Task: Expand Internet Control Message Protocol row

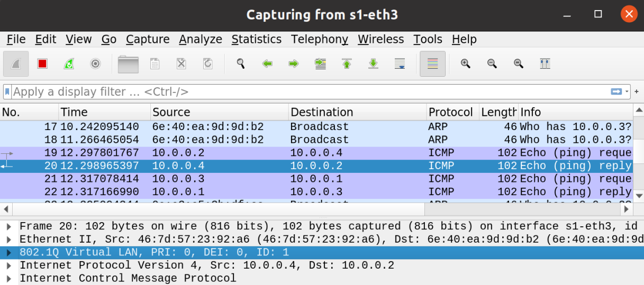Action: (x=9, y=278)
